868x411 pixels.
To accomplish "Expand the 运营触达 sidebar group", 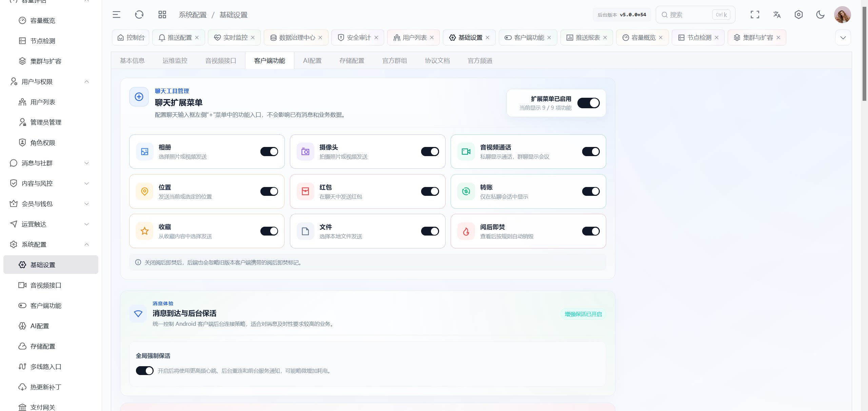I will [51, 224].
